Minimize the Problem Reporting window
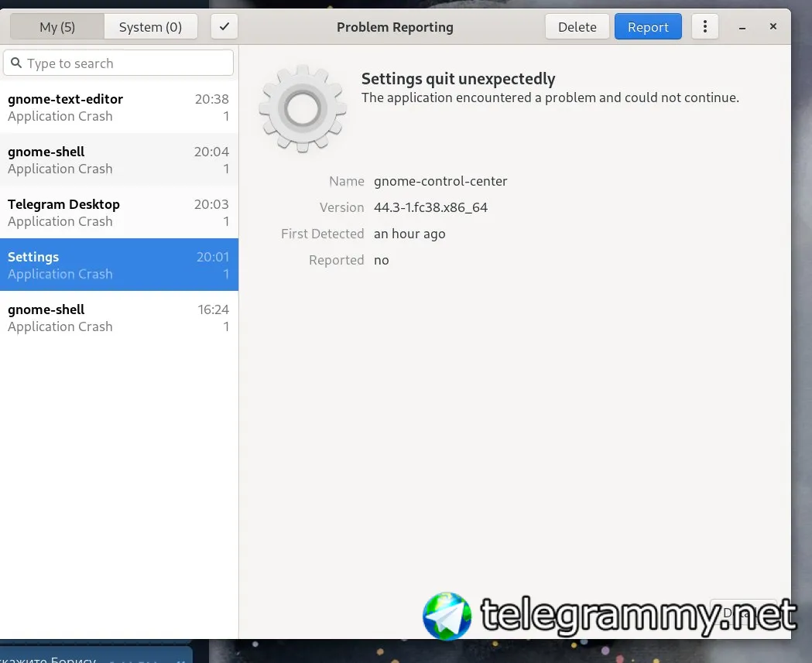 (x=742, y=27)
